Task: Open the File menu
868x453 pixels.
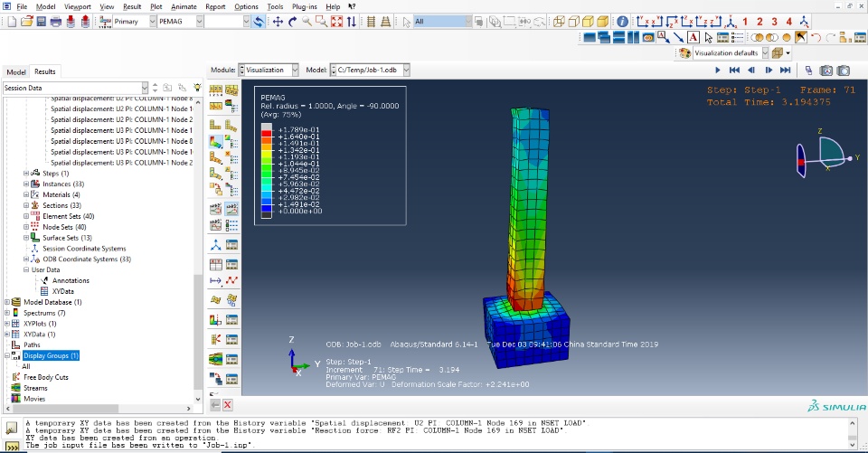Action: (x=22, y=6)
